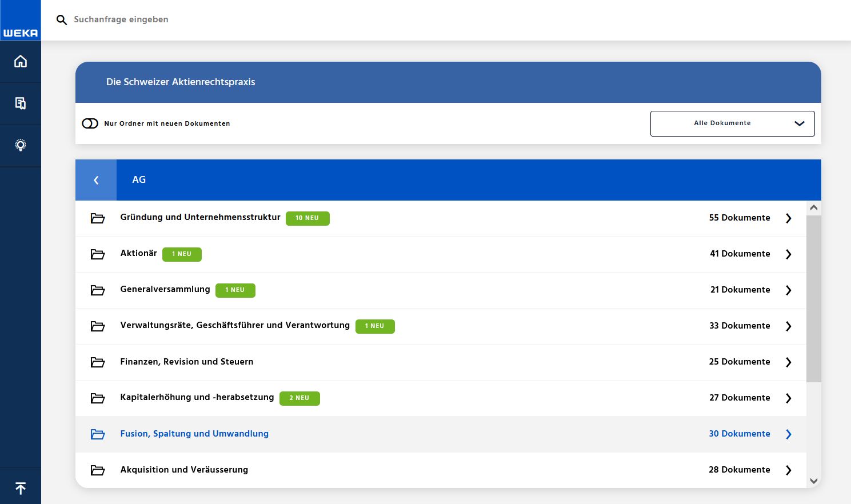Open the Alle Dokumente dropdown

[x=732, y=123]
